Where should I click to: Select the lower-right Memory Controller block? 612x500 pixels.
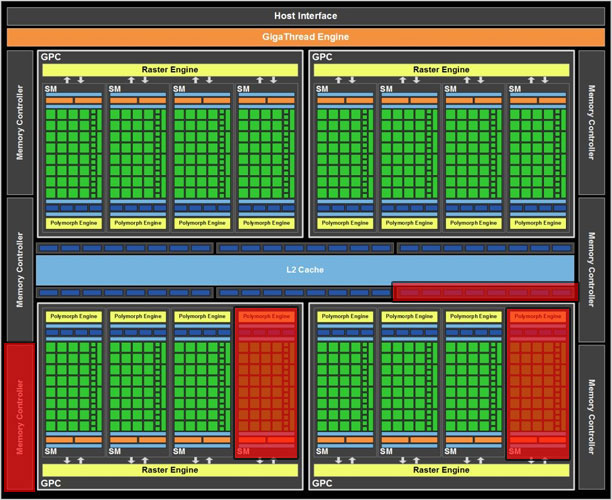(x=591, y=417)
